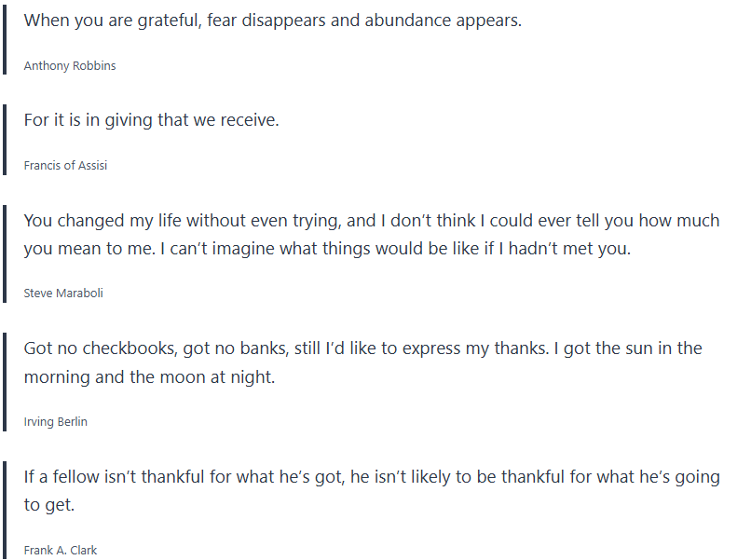This screenshot has width=751, height=560.
Task: Click the quote "For it is in giving that we receive"
Action: pyautogui.click(x=151, y=120)
